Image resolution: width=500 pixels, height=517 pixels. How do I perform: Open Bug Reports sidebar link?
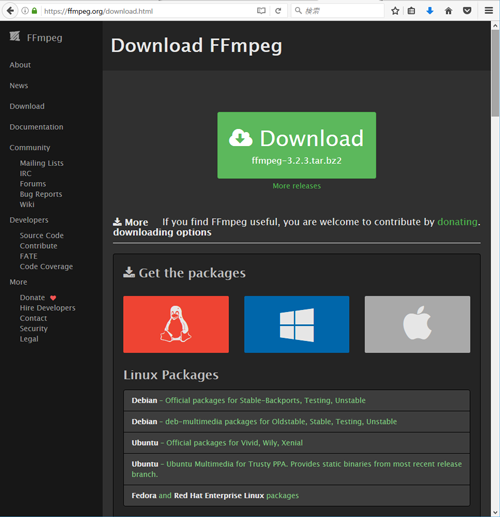tap(41, 194)
